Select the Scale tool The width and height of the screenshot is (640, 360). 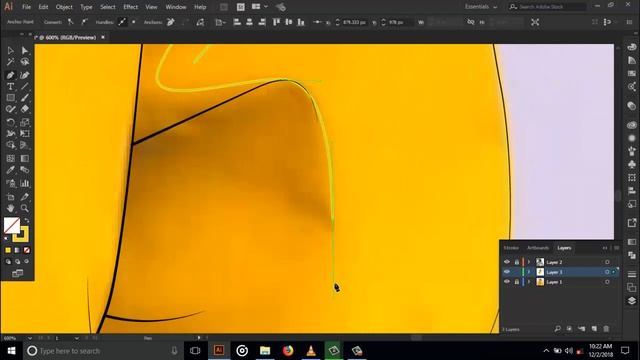(x=24, y=122)
